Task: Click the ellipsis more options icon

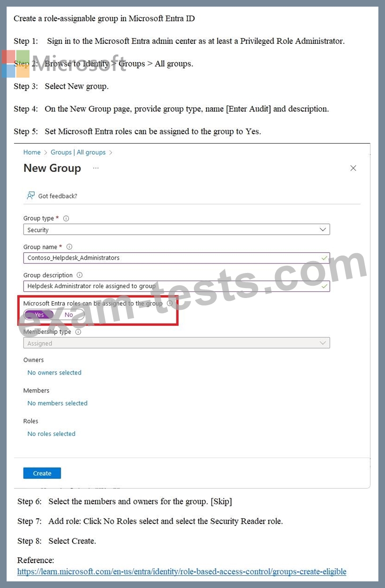Action: 96,168
